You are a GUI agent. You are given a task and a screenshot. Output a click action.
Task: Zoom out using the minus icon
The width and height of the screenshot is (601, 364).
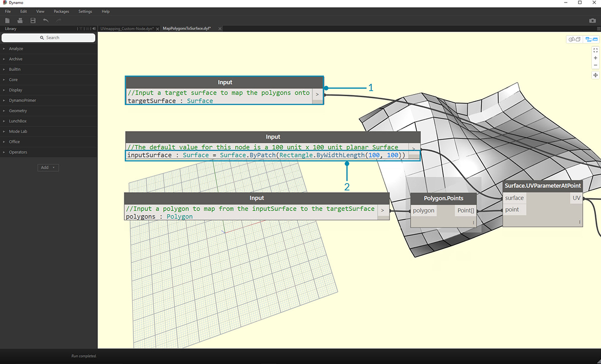click(x=595, y=65)
